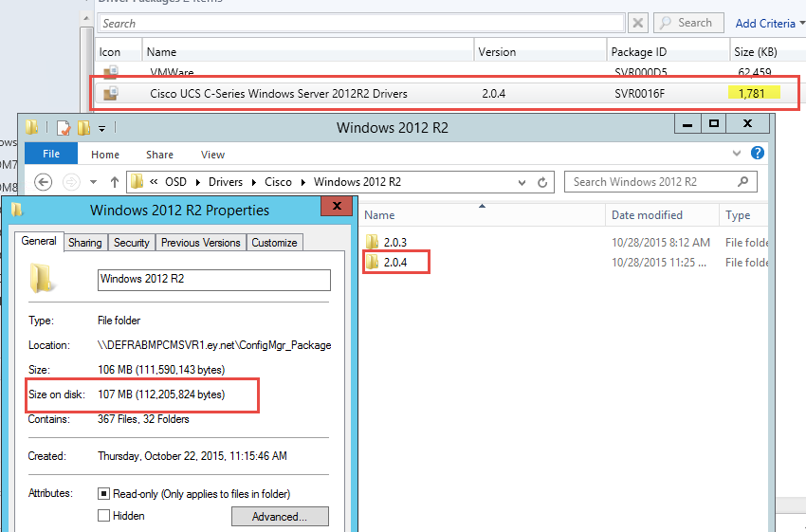The image size is (806, 532).
Task: Select the 2.0.3 folder icon
Action: coord(372,242)
